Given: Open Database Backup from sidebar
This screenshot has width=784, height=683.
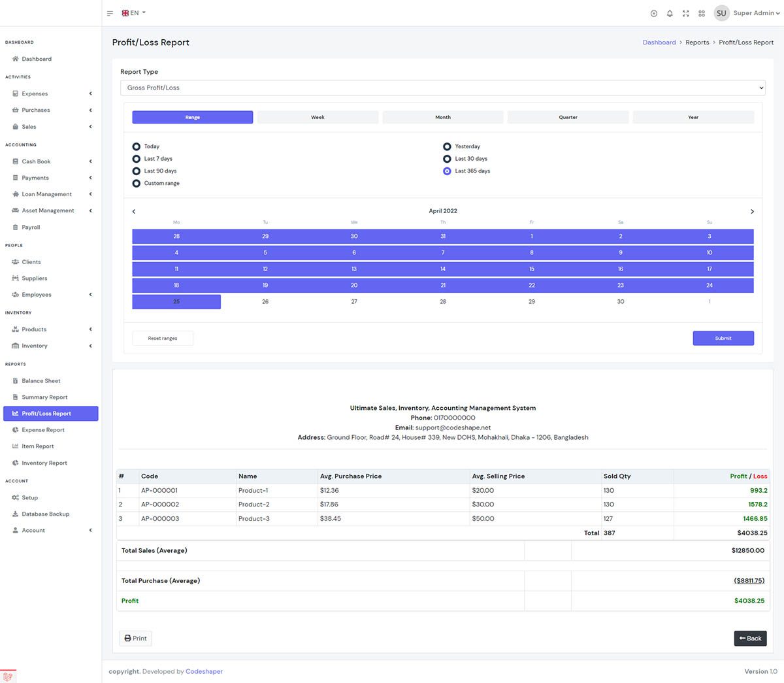Looking at the screenshot, I should click(45, 514).
